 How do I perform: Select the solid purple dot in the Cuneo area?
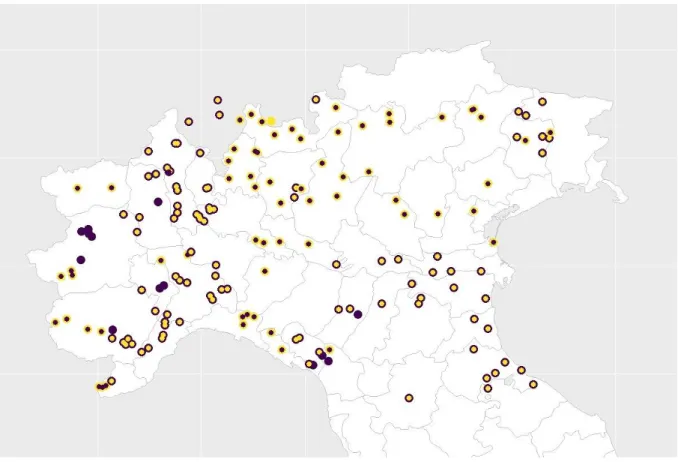click(x=112, y=330)
